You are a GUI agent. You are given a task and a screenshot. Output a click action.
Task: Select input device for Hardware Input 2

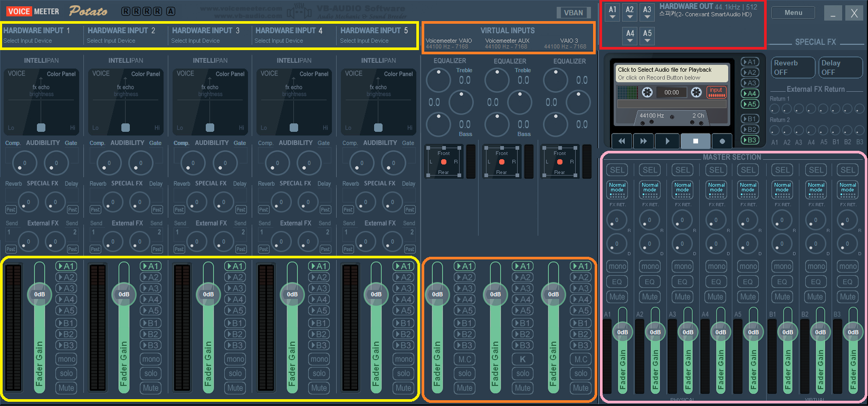(x=111, y=41)
